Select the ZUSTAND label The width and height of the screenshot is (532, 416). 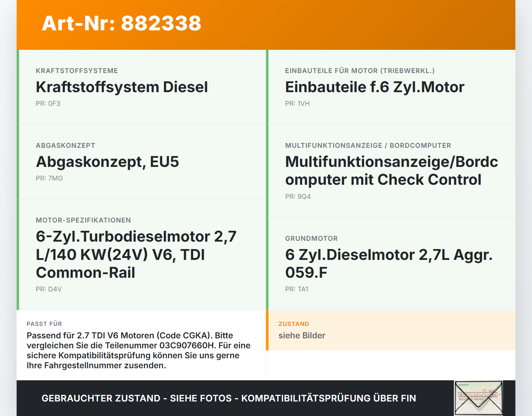click(x=293, y=324)
